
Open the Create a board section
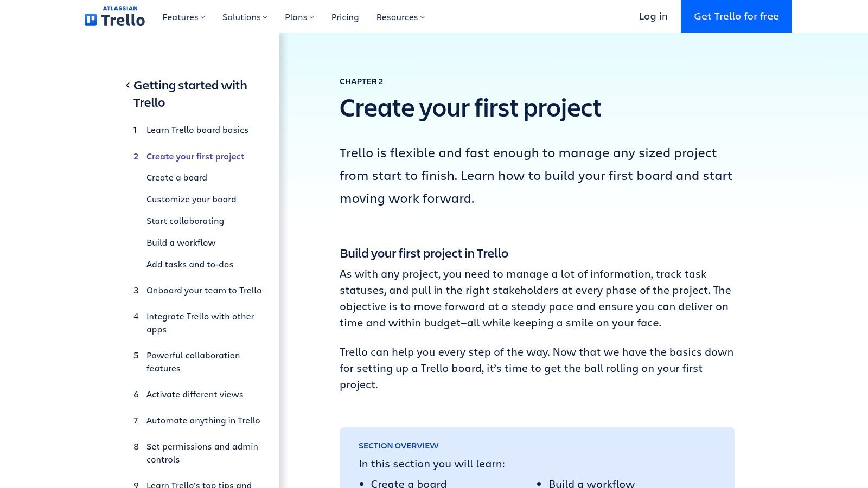(176, 177)
